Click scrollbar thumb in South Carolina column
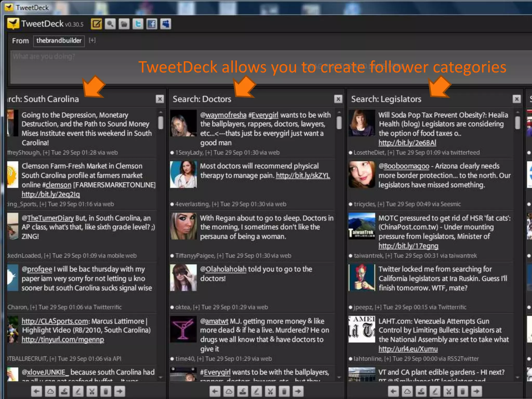The width and height of the screenshot is (532, 399). (x=161, y=123)
